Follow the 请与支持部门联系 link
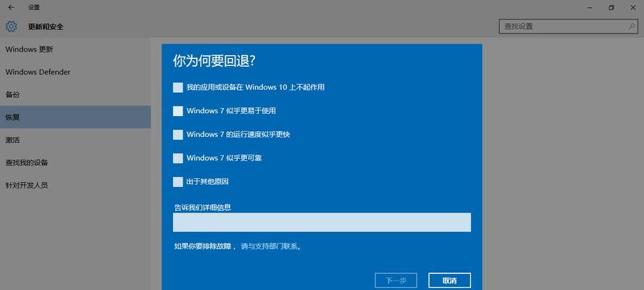Image resolution: width=644 pixels, height=290 pixels. [271, 247]
